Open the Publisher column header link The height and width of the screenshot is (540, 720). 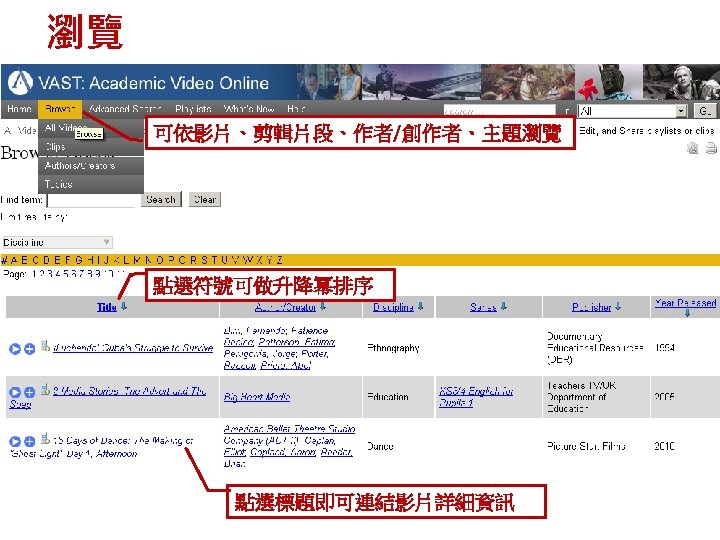click(x=591, y=307)
